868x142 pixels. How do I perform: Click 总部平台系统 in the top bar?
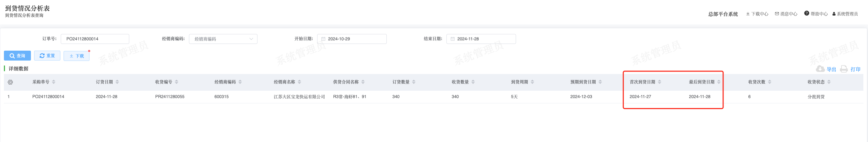(x=723, y=14)
